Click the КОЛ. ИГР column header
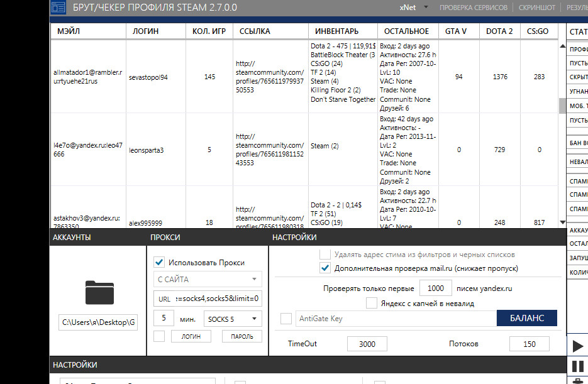This screenshot has height=384, width=588. (209, 31)
